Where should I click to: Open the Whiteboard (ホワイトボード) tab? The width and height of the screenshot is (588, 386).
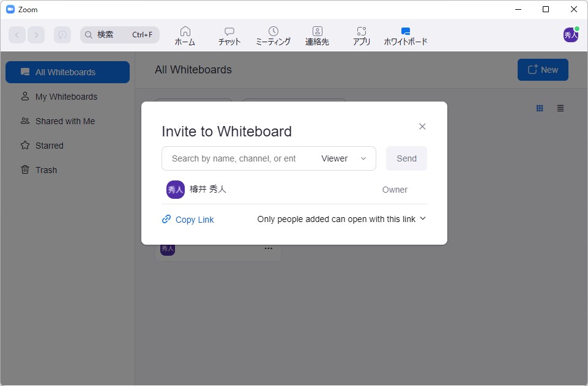[x=406, y=36]
